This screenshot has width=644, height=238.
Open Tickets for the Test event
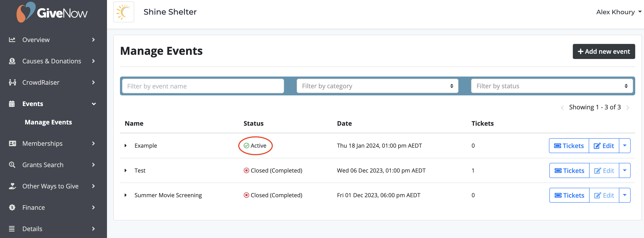tap(569, 170)
